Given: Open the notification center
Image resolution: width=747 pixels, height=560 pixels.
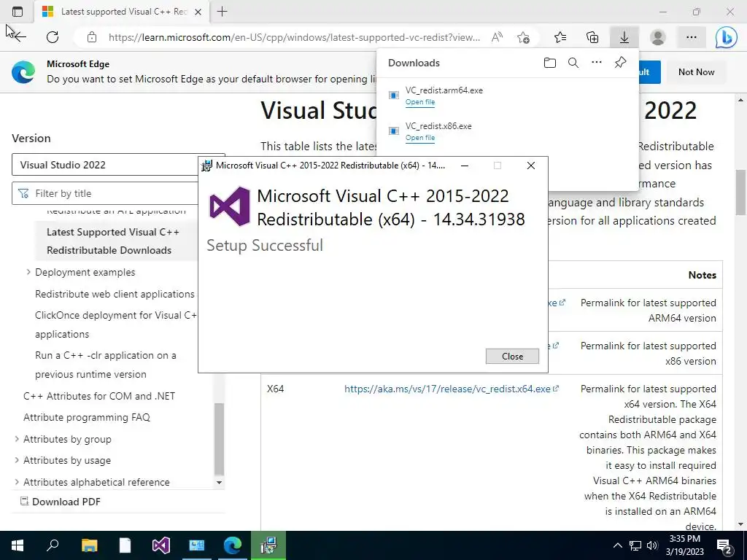Looking at the screenshot, I should point(724,545).
